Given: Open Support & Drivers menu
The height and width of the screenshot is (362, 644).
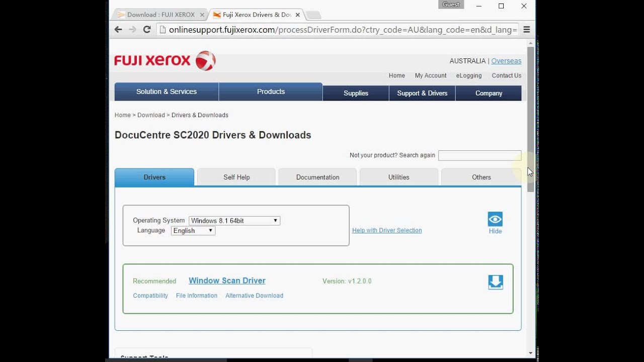Looking at the screenshot, I should click(422, 93).
